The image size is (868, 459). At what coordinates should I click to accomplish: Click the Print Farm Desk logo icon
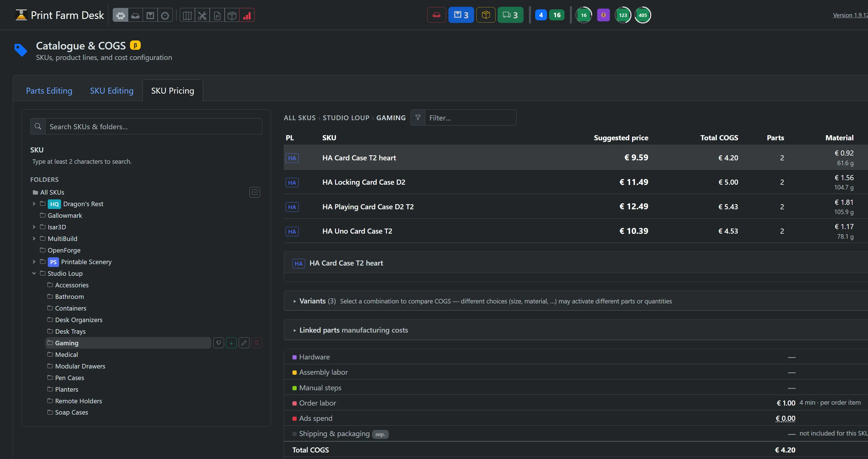coord(21,15)
